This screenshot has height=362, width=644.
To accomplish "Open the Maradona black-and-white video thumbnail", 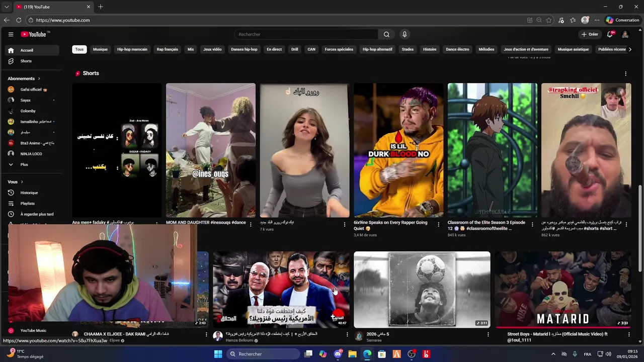I will tap(422, 289).
